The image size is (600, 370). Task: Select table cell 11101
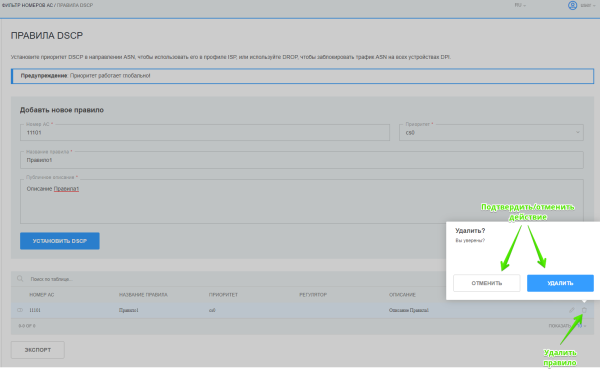[35, 310]
